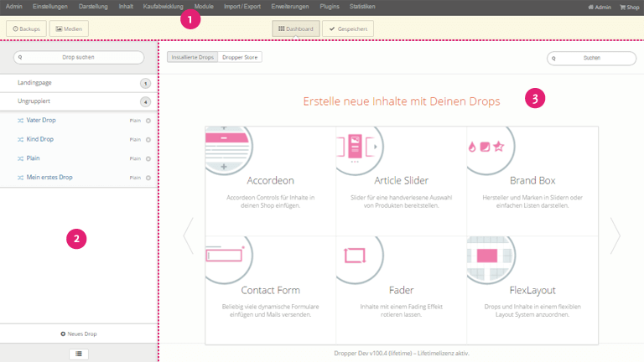Click the Drop suchen search field
Viewport: 644px width, 362px height.
coord(79,58)
